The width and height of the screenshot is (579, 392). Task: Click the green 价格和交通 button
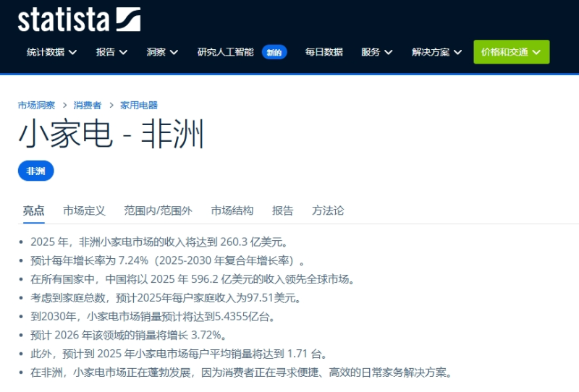click(x=511, y=52)
